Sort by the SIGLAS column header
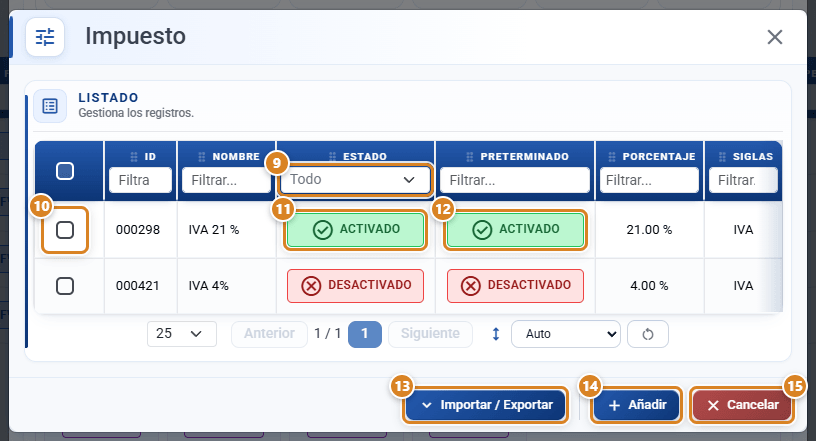Image resolution: width=816 pixels, height=441 pixels. coord(753,157)
